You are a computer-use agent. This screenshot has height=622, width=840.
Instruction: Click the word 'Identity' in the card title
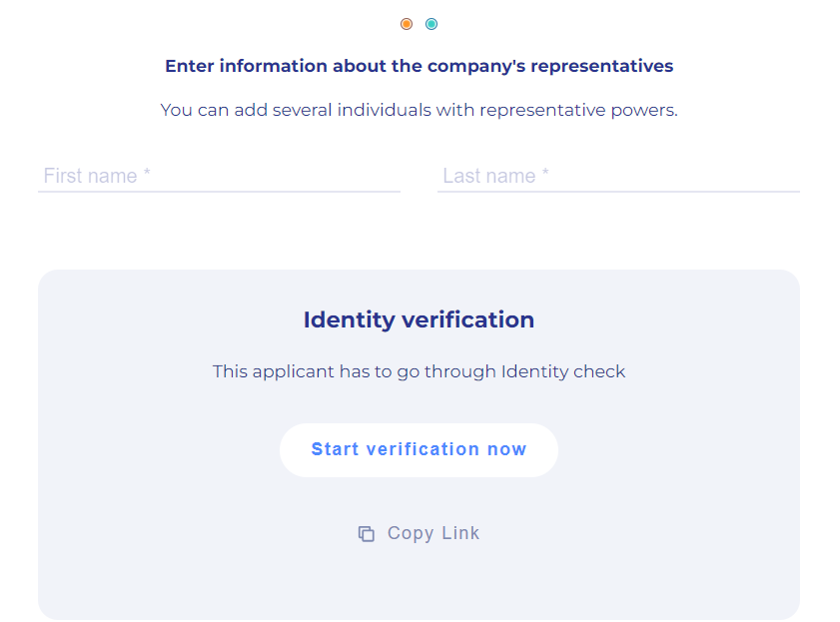click(348, 320)
